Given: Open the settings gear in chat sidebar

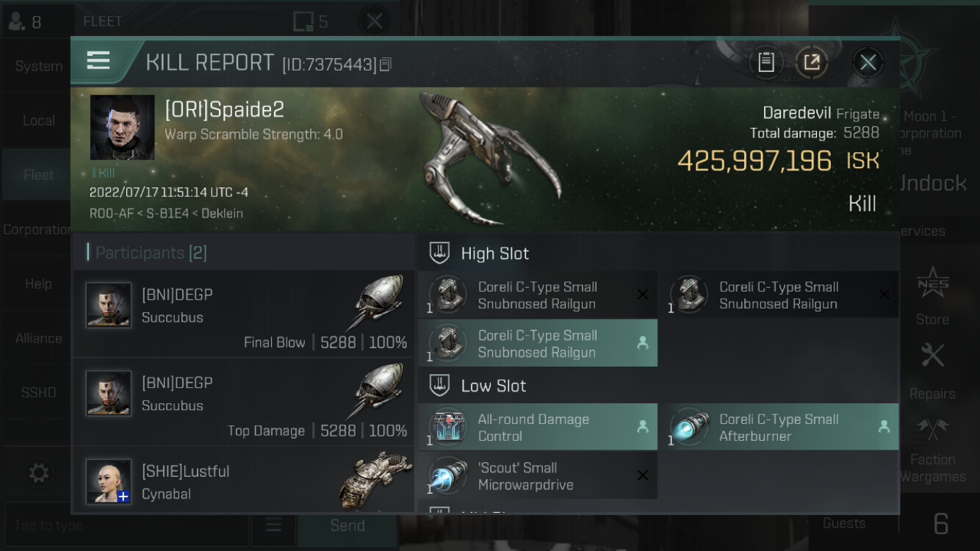Looking at the screenshot, I should point(38,472).
